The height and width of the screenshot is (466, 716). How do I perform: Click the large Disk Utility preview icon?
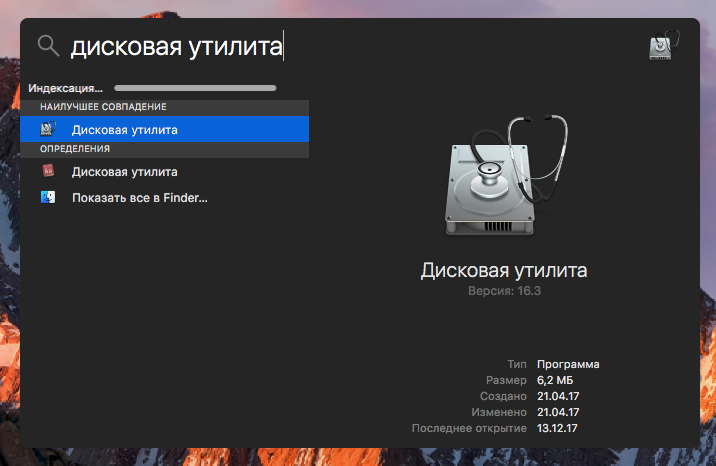tap(505, 176)
